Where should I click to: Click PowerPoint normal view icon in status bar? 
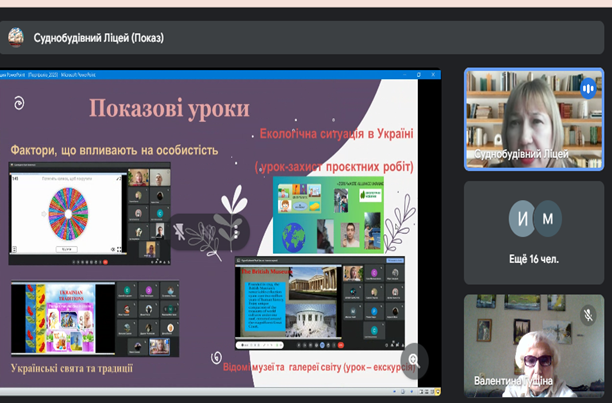click(x=421, y=391)
